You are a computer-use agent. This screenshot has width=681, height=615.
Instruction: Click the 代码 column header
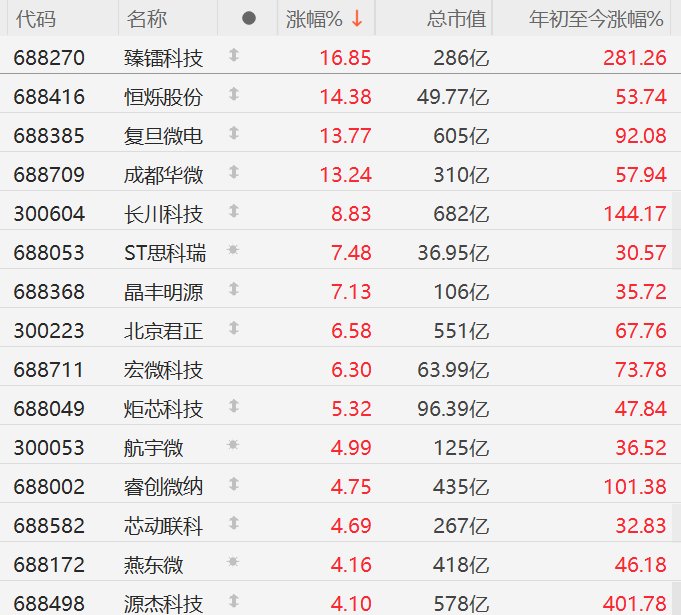click(x=35, y=19)
